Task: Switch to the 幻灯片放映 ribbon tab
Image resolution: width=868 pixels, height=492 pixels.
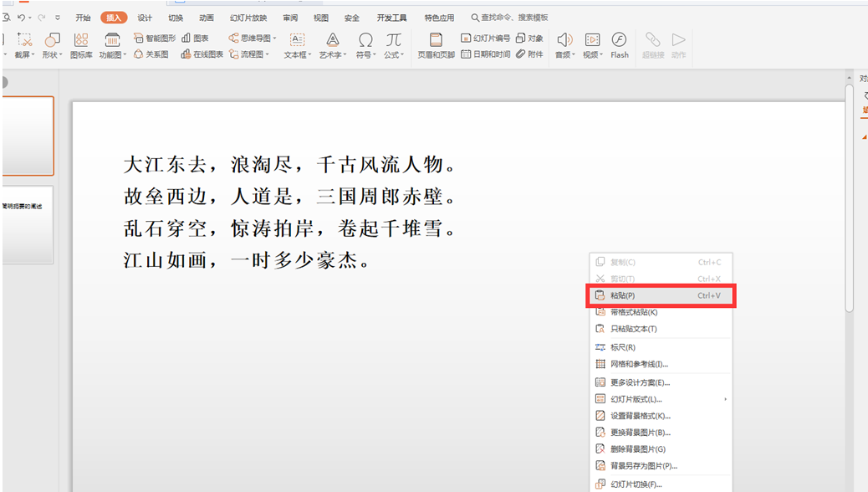Action: (x=248, y=18)
